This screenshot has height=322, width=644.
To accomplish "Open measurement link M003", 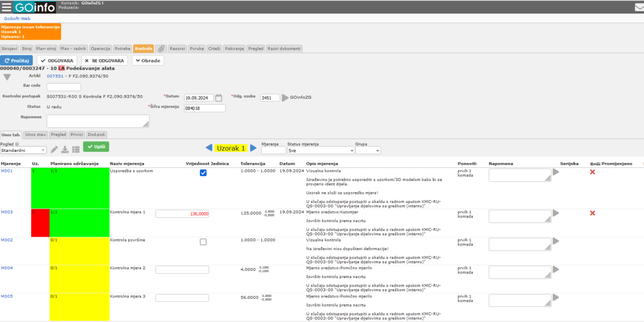I will [6, 212].
